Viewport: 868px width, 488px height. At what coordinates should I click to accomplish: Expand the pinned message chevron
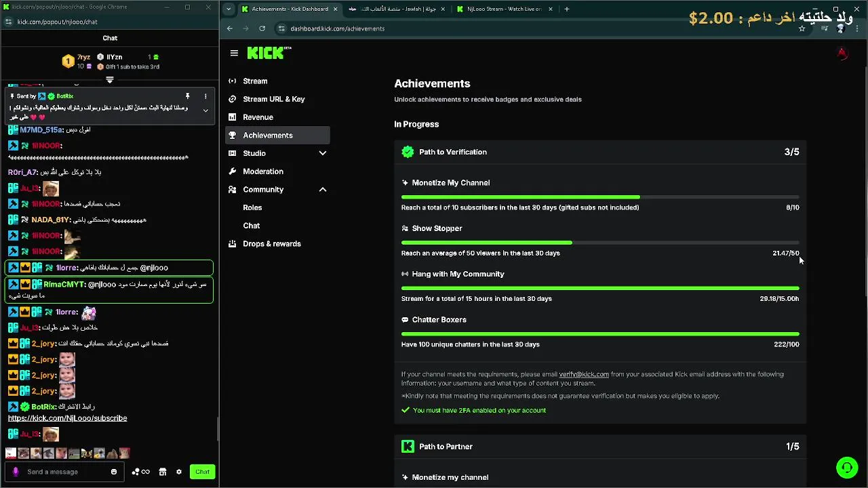pyautogui.click(x=205, y=110)
